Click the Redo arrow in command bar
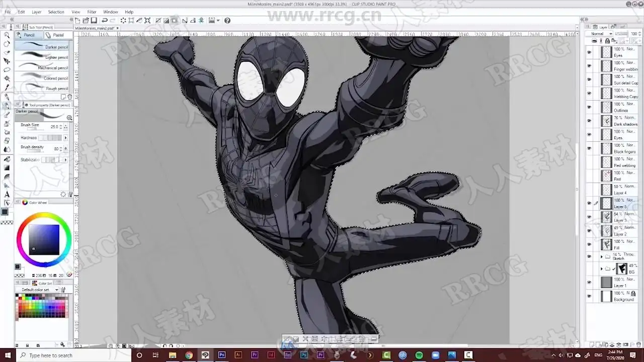Screen dimensions: 644x362 (113, 21)
